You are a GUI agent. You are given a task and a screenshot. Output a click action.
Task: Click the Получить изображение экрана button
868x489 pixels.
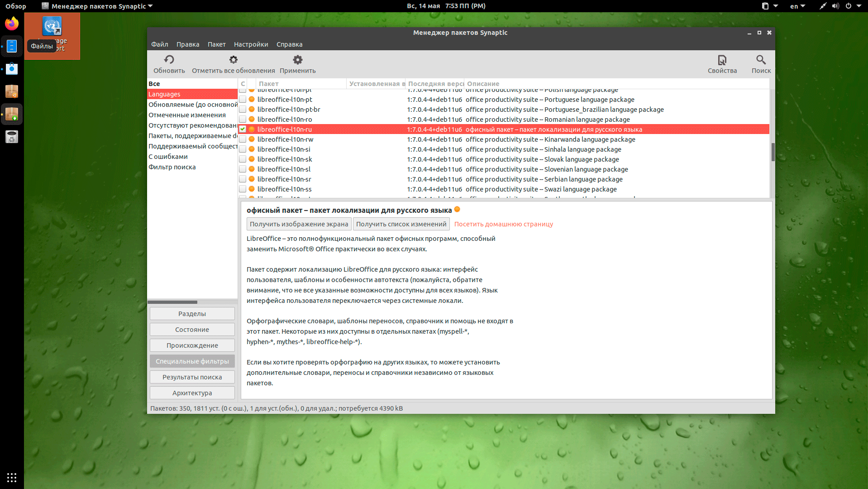click(x=299, y=224)
